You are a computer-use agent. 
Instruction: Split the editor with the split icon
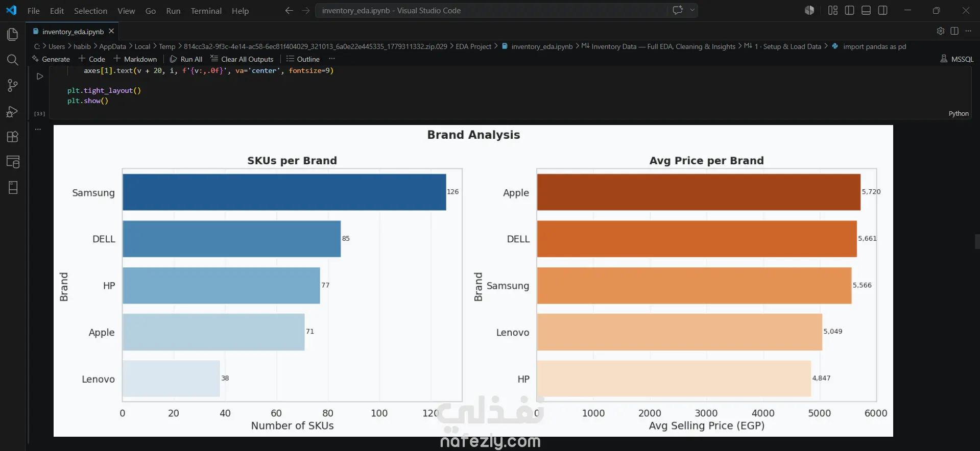coord(954,31)
